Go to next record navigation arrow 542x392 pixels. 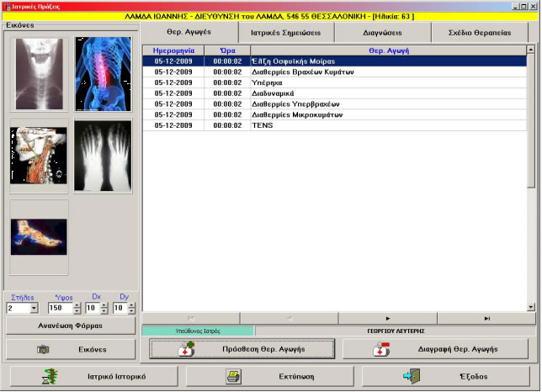[x=387, y=319]
